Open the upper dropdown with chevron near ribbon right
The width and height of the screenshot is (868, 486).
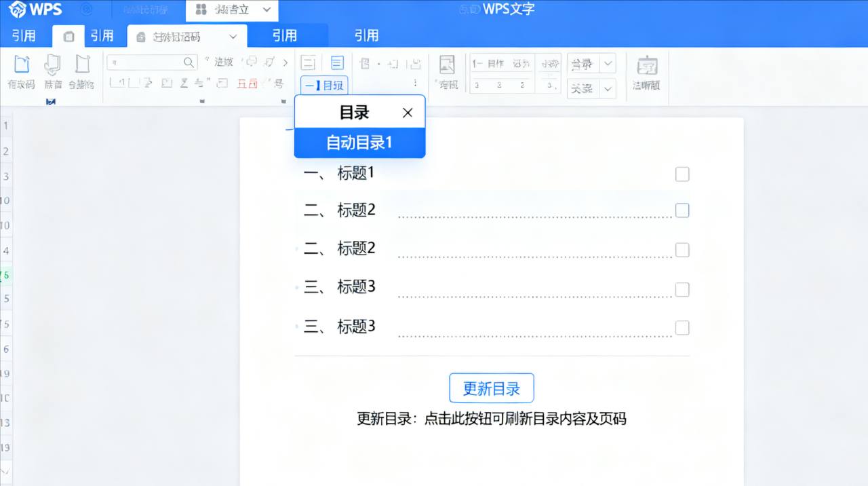pyautogui.click(x=607, y=63)
